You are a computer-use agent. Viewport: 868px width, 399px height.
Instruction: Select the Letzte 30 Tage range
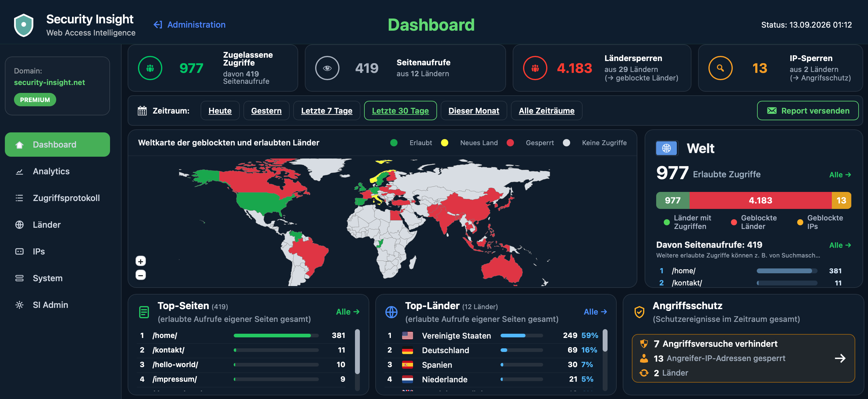coord(400,111)
